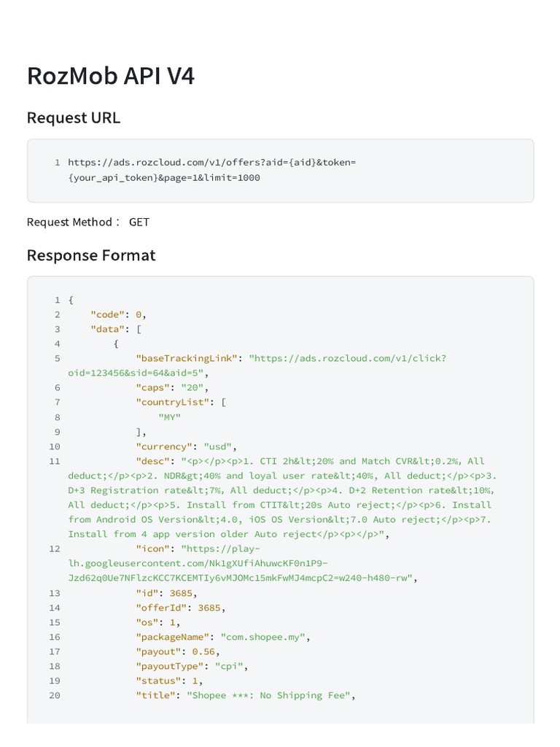The image size is (560, 747).
Task: Click the payout value 0.56
Action: [204, 651]
